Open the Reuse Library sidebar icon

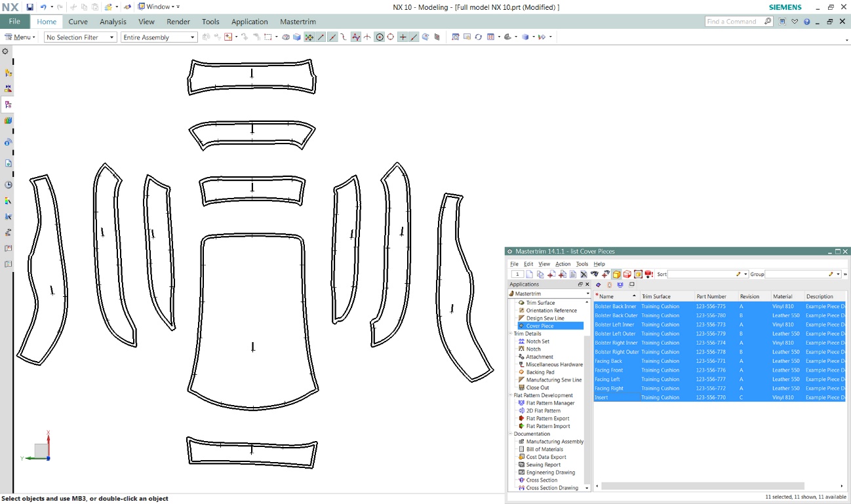(8, 121)
